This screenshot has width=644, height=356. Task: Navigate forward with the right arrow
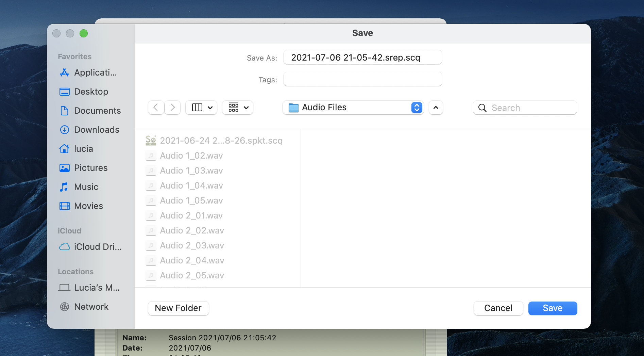172,108
